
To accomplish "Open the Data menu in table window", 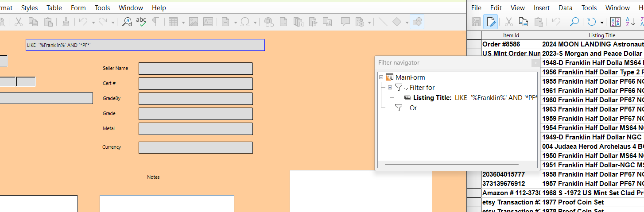I will [x=565, y=8].
